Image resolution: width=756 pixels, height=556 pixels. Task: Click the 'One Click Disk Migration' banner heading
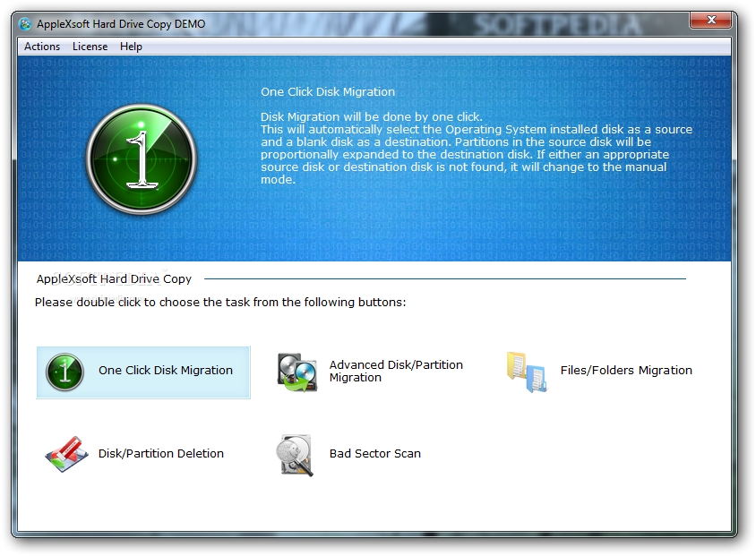tap(328, 91)
